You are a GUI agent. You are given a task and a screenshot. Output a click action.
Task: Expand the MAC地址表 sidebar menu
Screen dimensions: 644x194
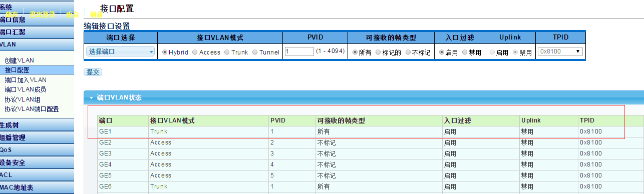click(37, 187)
